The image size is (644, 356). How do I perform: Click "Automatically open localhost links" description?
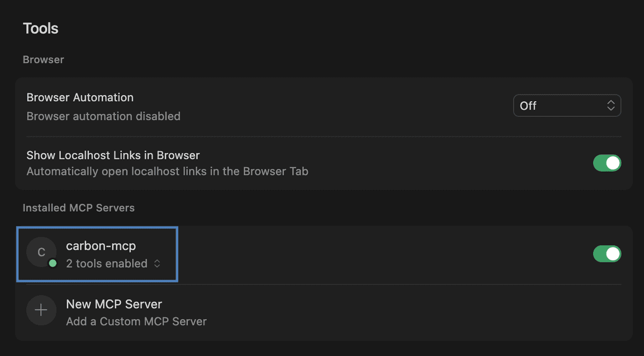167,171
